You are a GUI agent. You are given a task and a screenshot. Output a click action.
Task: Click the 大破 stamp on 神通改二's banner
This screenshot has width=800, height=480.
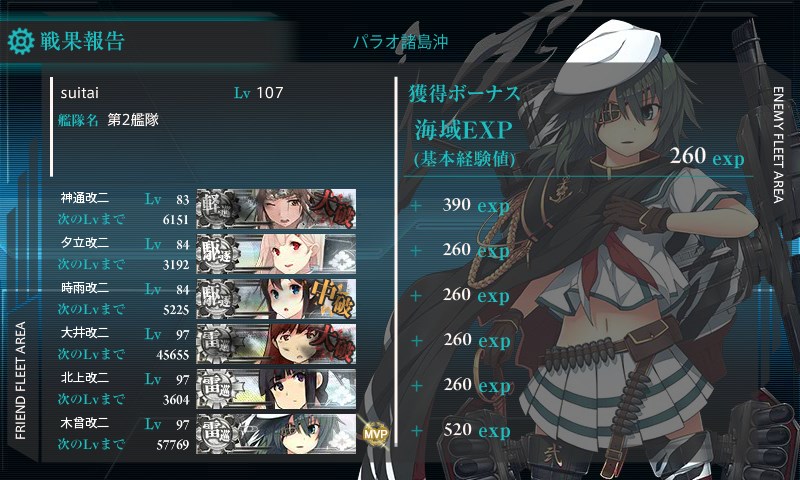click(332, 209)
